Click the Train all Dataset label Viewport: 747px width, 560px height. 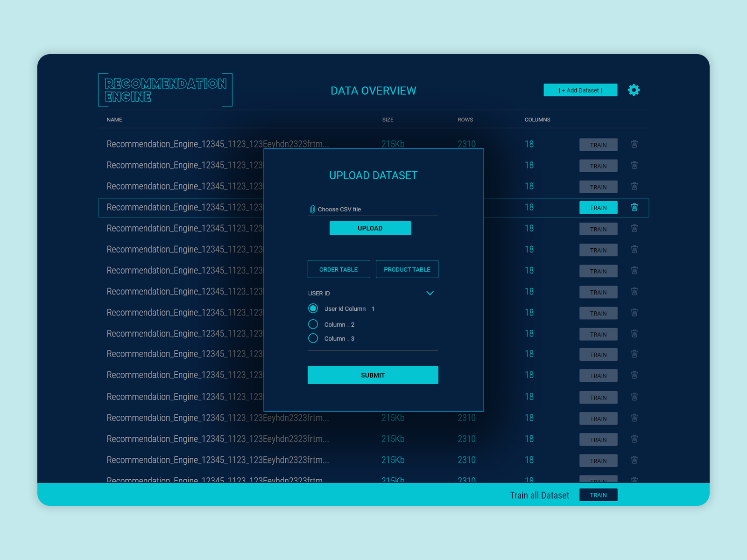(x=540, y=496)
